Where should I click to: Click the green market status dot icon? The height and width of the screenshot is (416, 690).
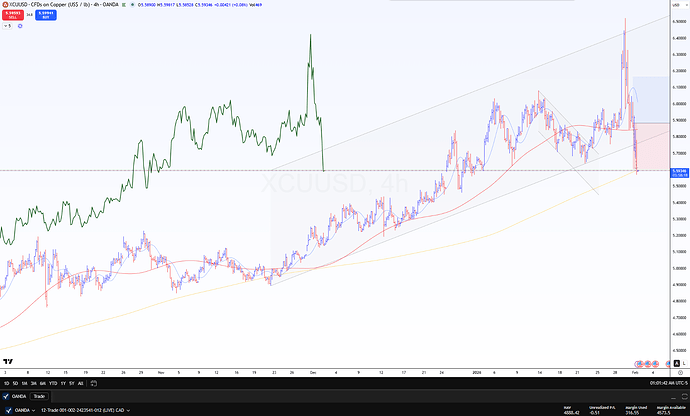(132, 5)
